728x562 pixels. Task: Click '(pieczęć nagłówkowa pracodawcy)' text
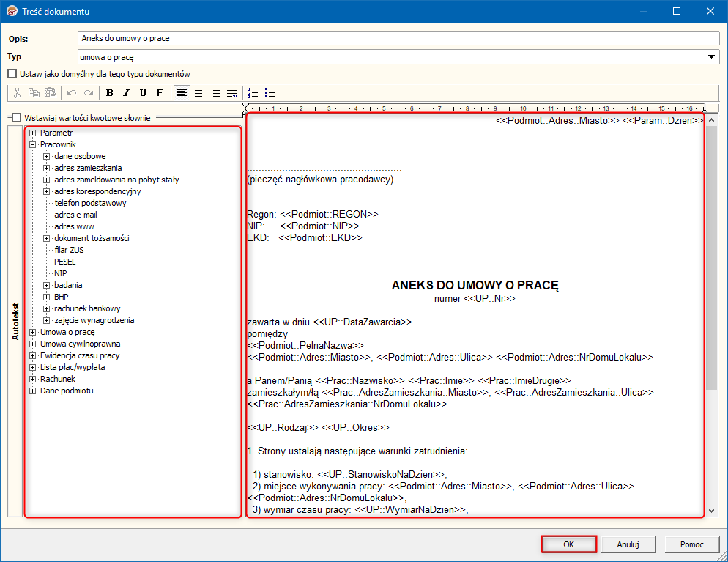[320, 180]
